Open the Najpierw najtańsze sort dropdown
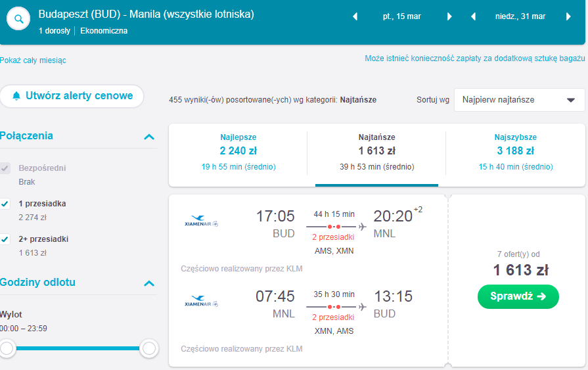Screen dimensions: 588x370 pyautogui.click(x=520, y=100)
